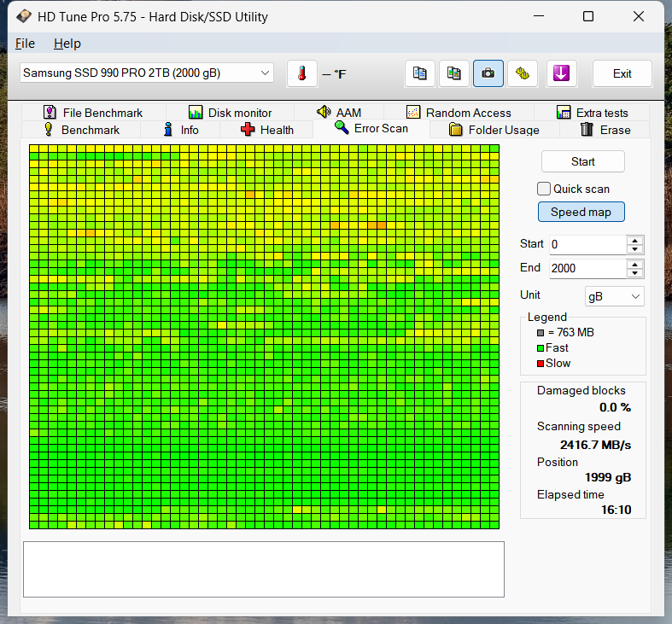672x624 pixels.
Task: Click the Scanning speed value 2416.7 MB/s
Action: (595, 445)
